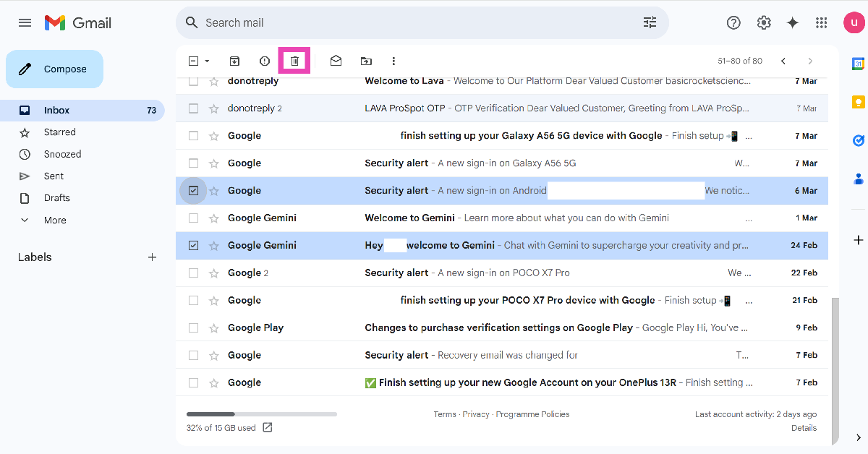The width and height of the screenshot is (868, 454).
Task: Open the three-dot More options menu
Action: (393, 61)
